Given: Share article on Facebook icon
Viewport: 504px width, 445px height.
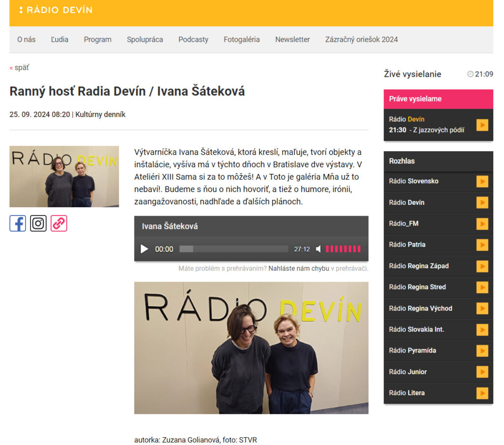Looking at the screenshot, I should coord(18,223).
